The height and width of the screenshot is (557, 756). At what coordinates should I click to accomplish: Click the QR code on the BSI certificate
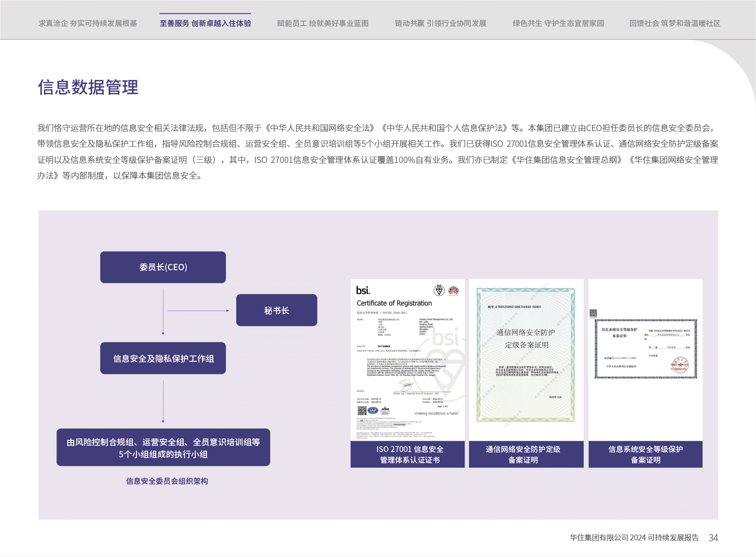(x=362, y=410)
